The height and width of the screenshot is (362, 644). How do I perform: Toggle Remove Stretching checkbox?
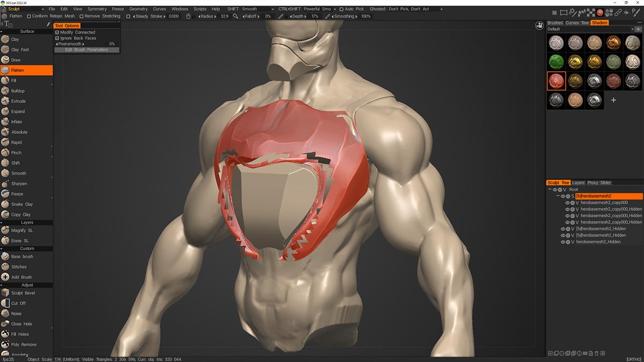point(81,16)
